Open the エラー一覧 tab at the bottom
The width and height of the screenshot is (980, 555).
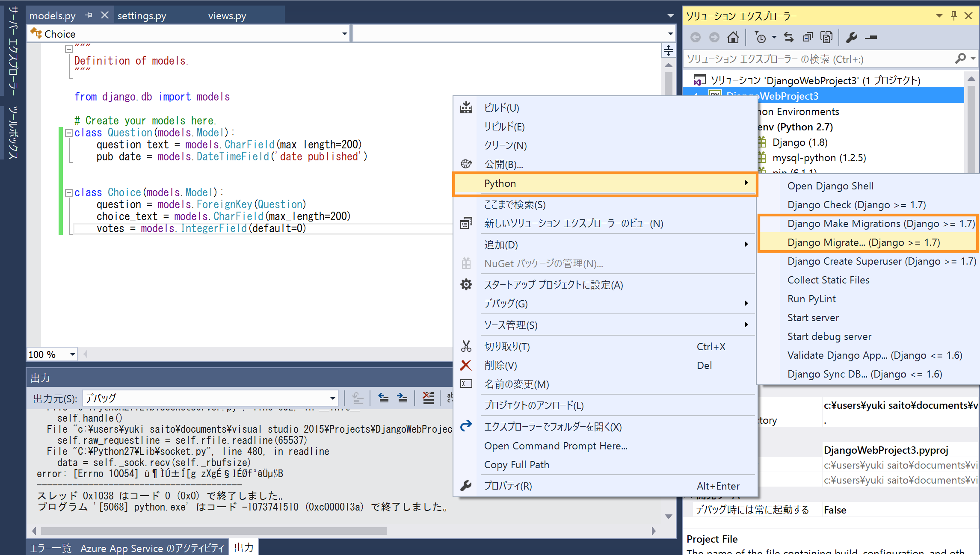point(51,548)
